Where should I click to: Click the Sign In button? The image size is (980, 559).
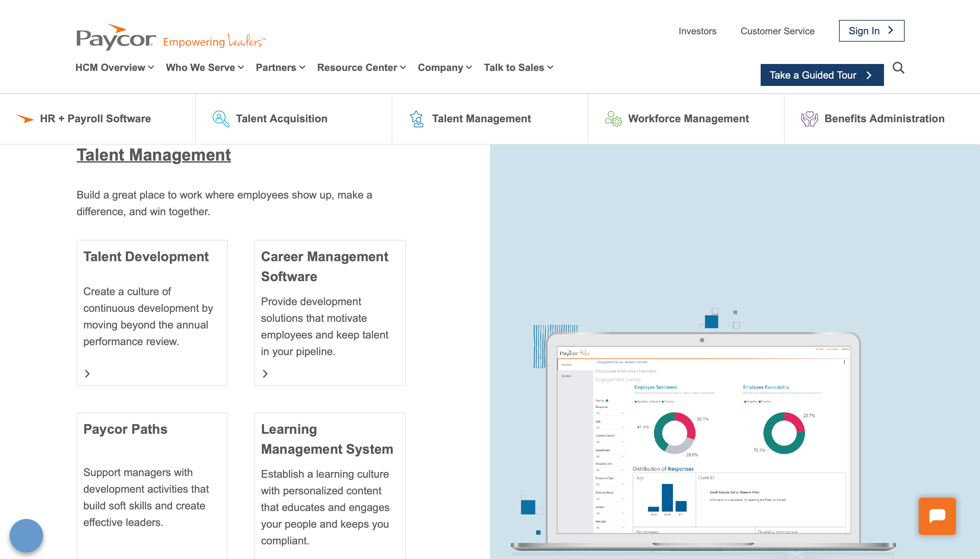pos(872,31)
